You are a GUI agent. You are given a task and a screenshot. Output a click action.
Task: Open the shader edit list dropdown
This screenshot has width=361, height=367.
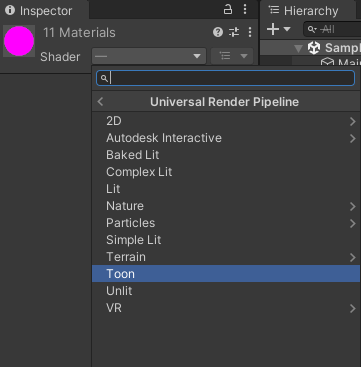(232, 56)
